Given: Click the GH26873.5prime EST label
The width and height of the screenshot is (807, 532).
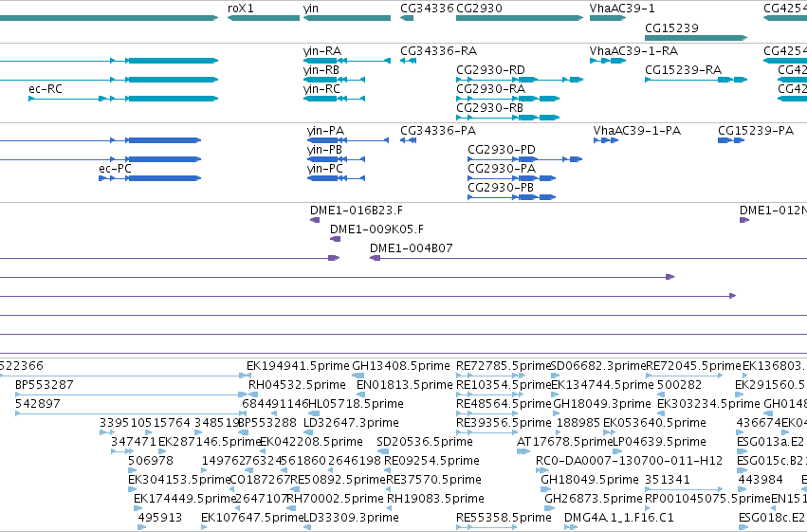Looking at the screenshot, I should [594, 499].
